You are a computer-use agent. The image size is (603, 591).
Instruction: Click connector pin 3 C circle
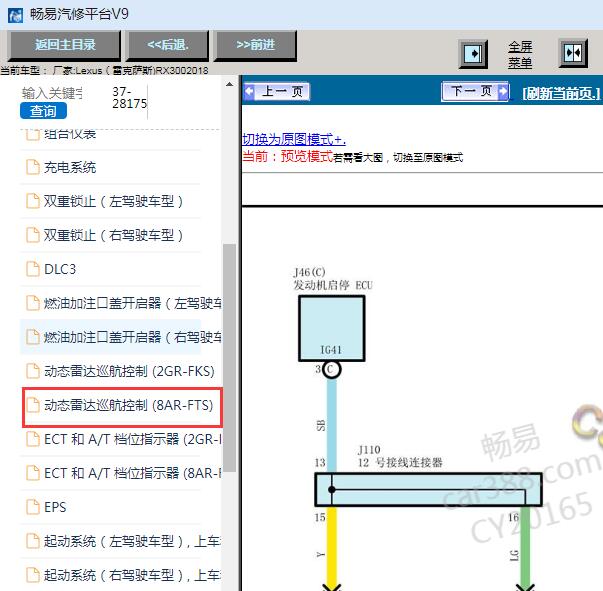click(x=331, y=370)
